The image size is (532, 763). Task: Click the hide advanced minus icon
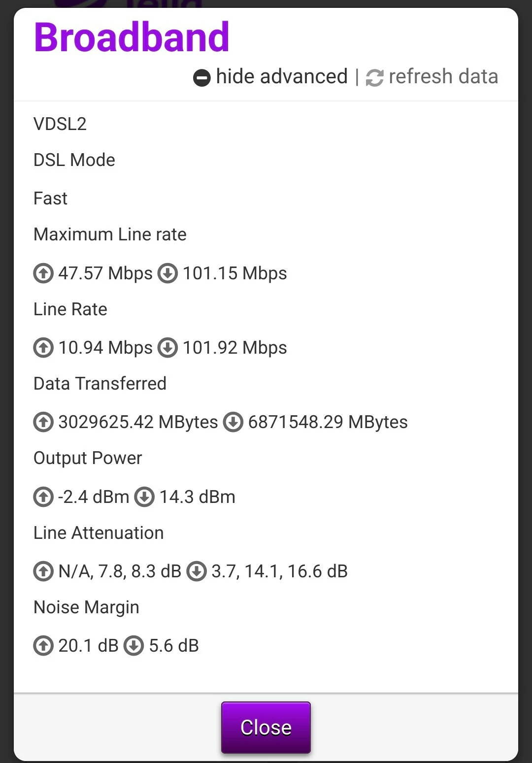pyautogui.click(x=201, y=78)
